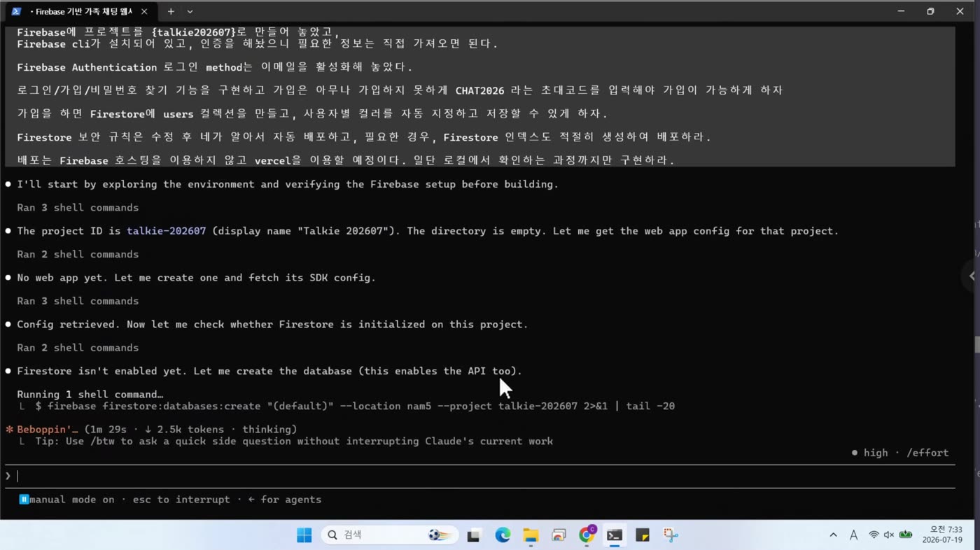
Task: Click "I'll start by exploring the environment" message
Action: tap(288, 185)
